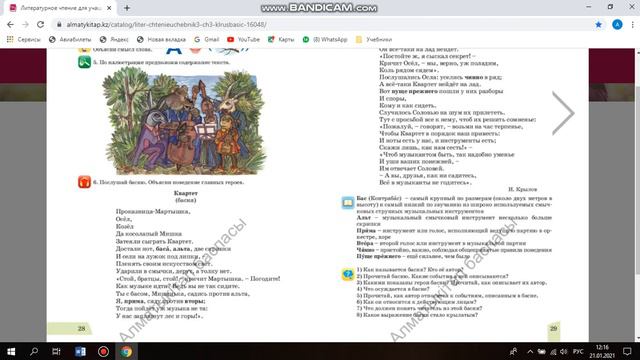Go back to previous page in Chrome
Viewport: 640px width, 360px height.
[10, 24]
